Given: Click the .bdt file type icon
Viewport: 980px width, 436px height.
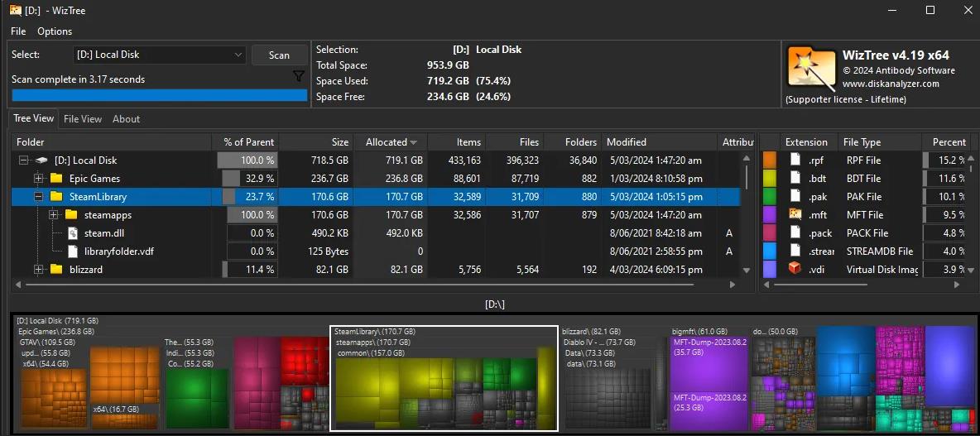Looking at the screenshot, I should click(x=795, y=178).
